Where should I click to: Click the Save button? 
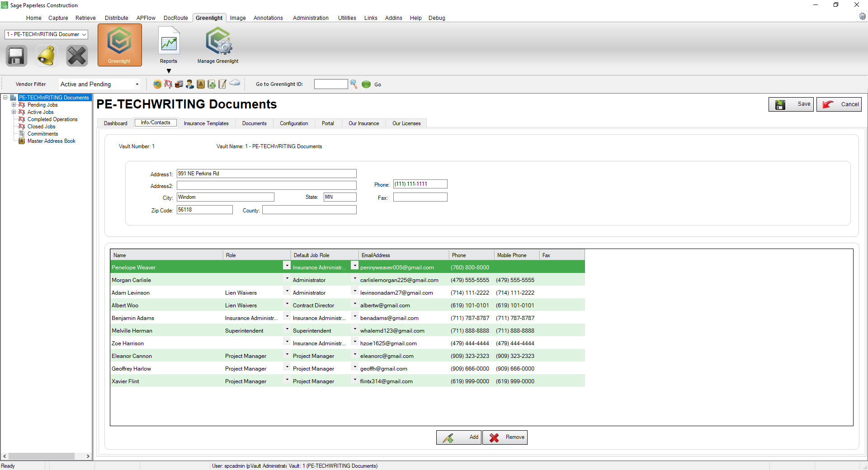click(791, 104)
